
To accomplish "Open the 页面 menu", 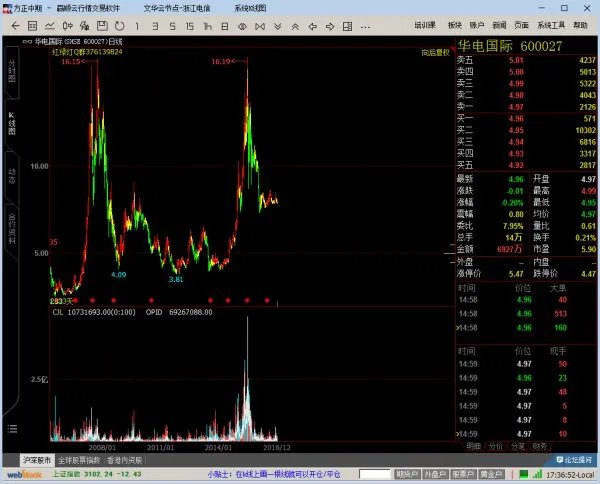I will pyautogui.click(x=521, y=24).
